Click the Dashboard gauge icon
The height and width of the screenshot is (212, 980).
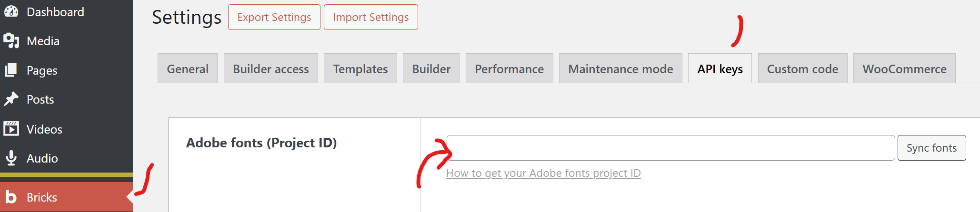(x=11, y=12)
